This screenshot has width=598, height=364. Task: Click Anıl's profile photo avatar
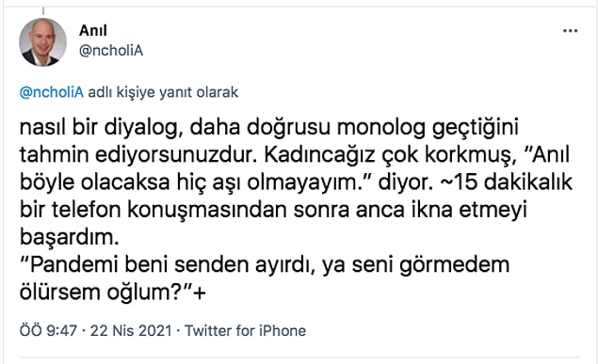click(42, 42)
